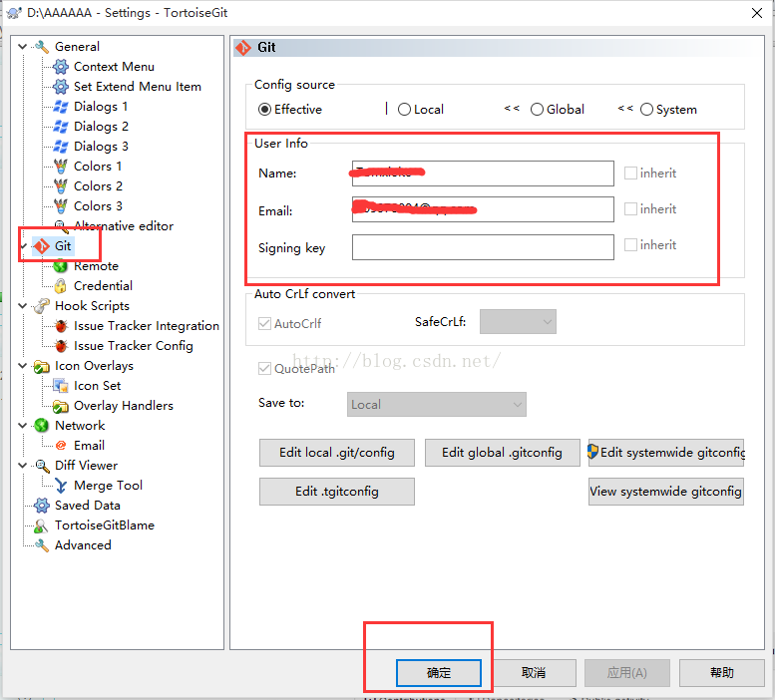Click the Overlay Handlers folder icon
The width and height of the screenshot is (775, 700).
coord(60,406)
